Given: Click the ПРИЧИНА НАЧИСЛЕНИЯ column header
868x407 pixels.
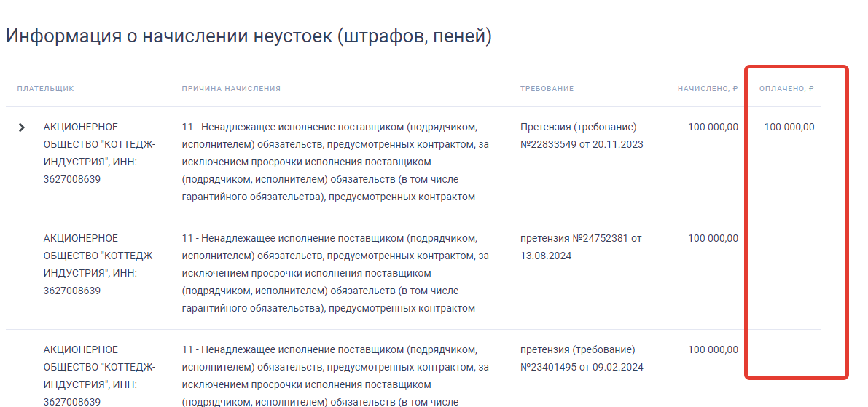Looking at the screenshot, I should pyautogui.click(x=231, y=89).
